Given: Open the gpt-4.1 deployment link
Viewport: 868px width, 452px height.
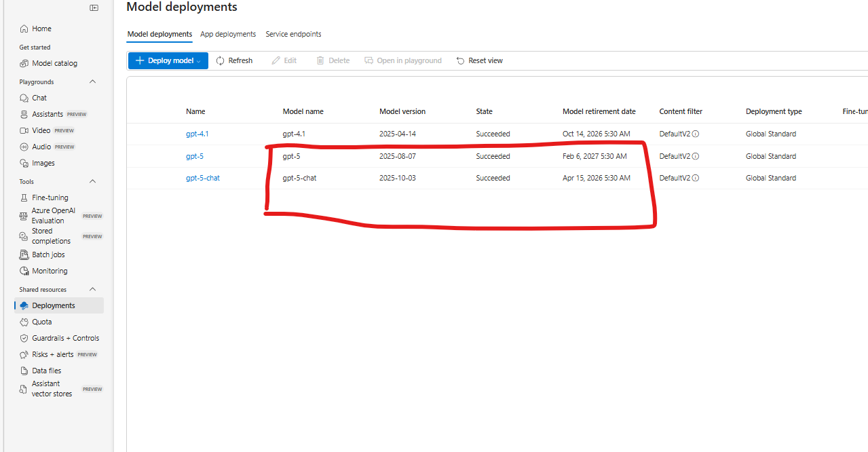Looking at the screenshot, I should pyautogui.click(x=197, y=134).
